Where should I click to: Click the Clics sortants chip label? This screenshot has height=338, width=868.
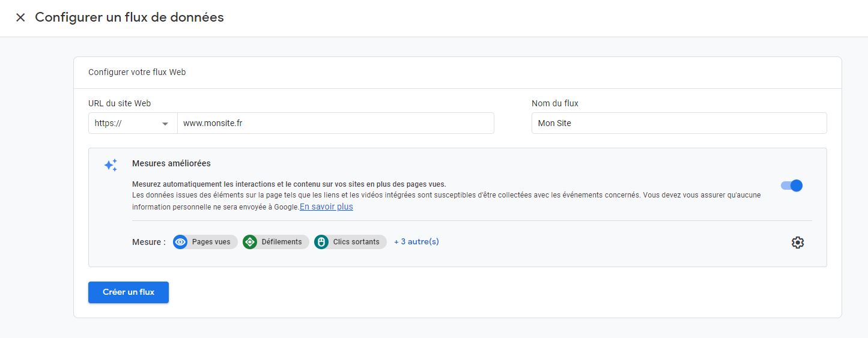click(x=356, y=242)
